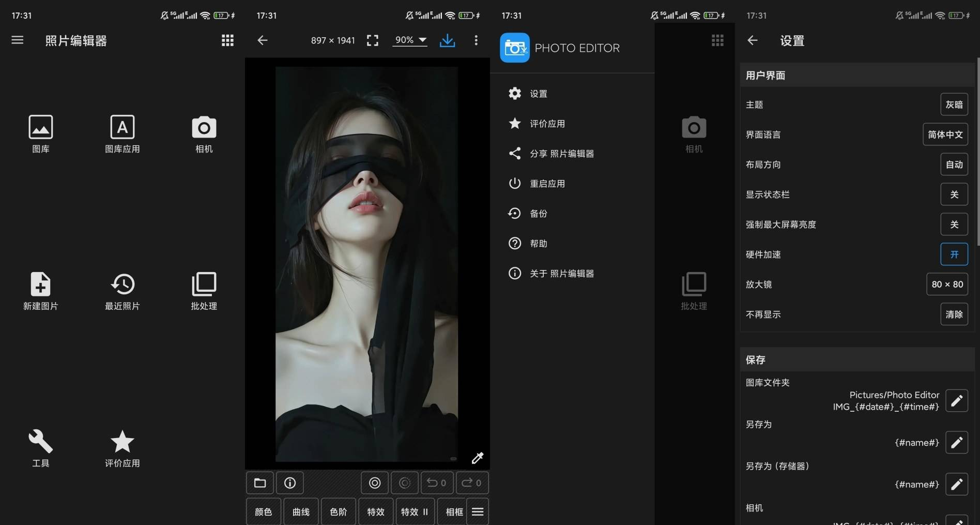Change 主题 theme from 灰暗

click(x=954, y=104)
